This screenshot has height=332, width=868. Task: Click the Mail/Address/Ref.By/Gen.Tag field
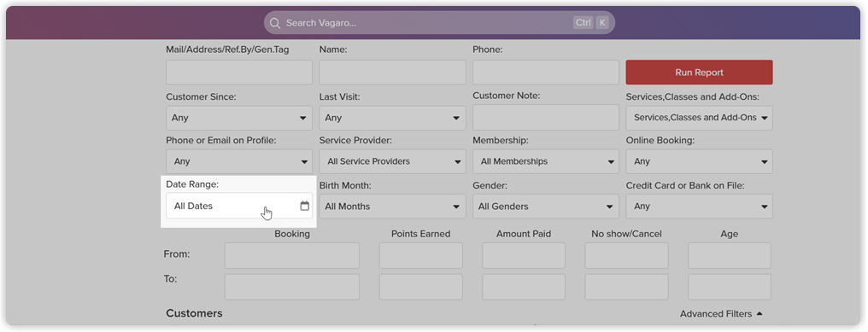coord(239,73)
